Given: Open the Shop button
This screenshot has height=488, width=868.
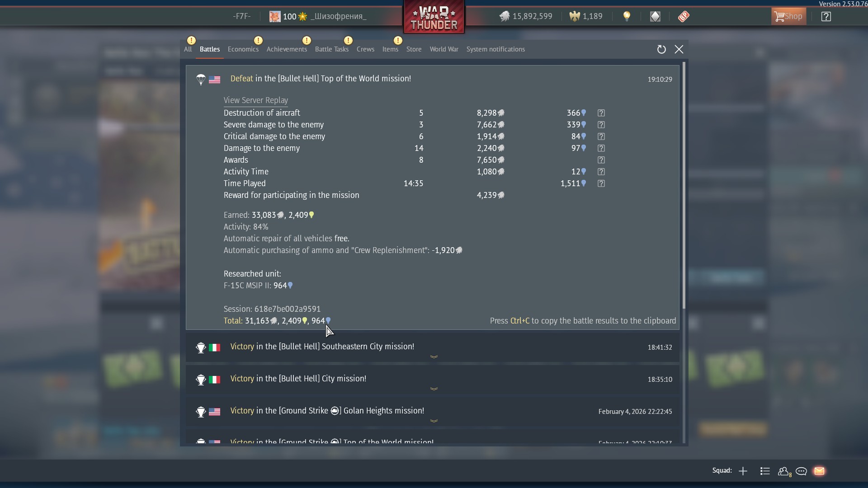Looking at the screenshot, I should pyautogui.click(x=788, y=17).
